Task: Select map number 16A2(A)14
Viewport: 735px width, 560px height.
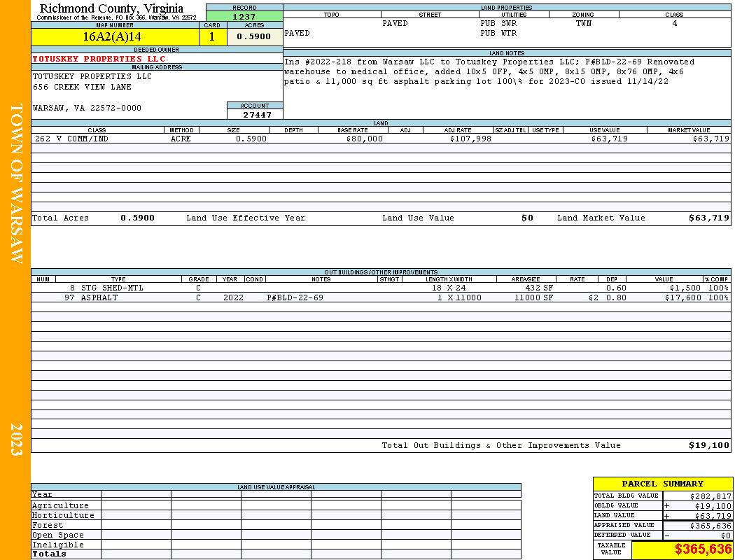Action: [112, 36]
